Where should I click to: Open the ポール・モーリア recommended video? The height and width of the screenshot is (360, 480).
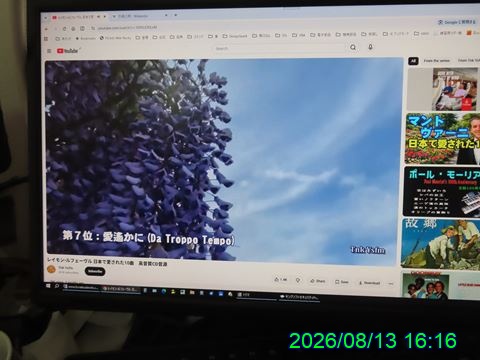point(442,192)
